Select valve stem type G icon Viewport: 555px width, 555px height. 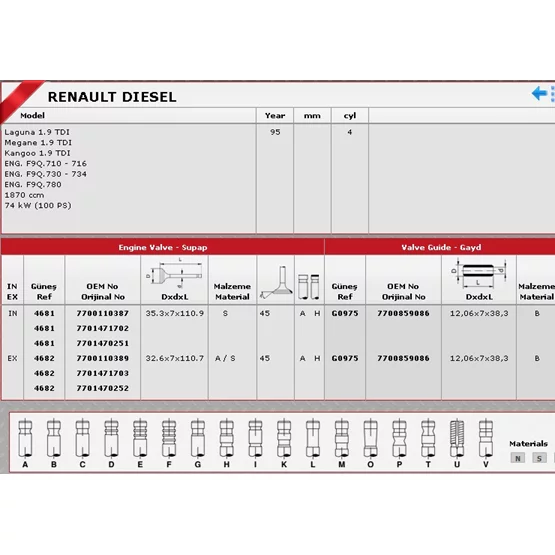pos(198,439)
